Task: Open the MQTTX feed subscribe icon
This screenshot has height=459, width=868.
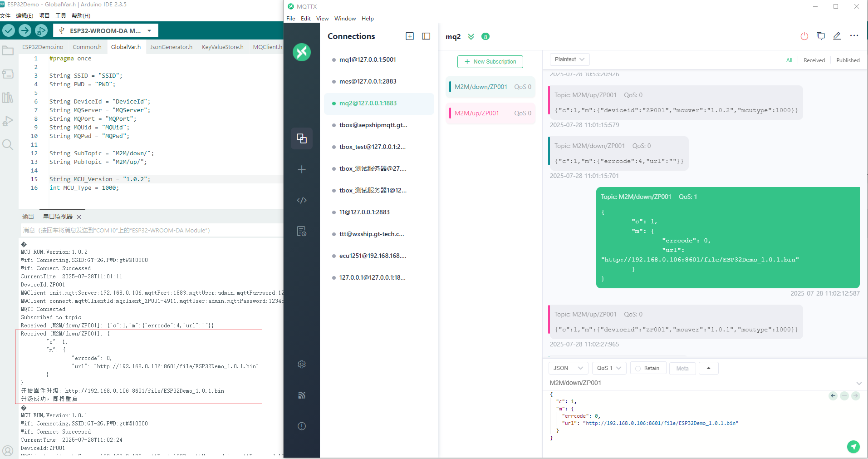Action: point(302,395)
